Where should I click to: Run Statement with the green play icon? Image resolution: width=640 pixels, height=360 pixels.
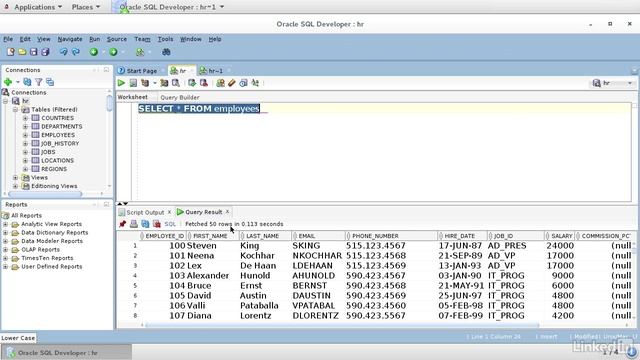pyautogui.click(x=121, y=83)
